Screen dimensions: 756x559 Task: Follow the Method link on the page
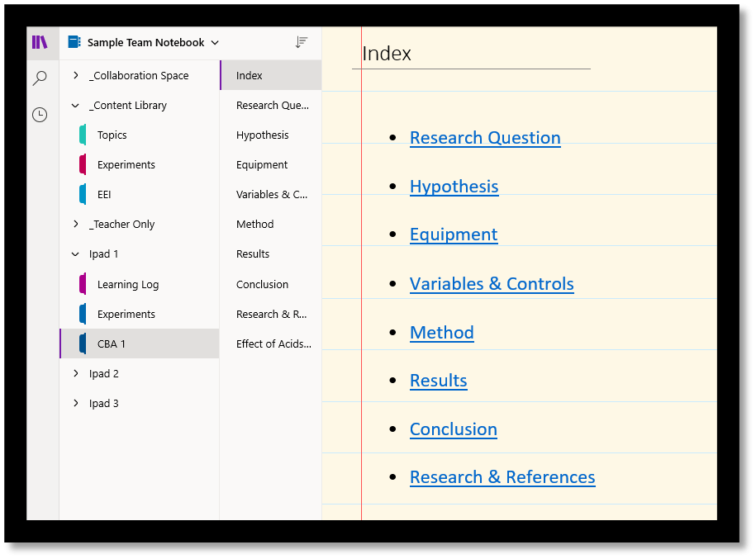tap(442, 333)
